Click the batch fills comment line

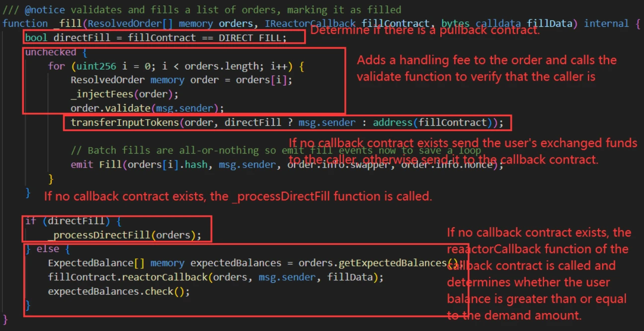click(276, 150)
